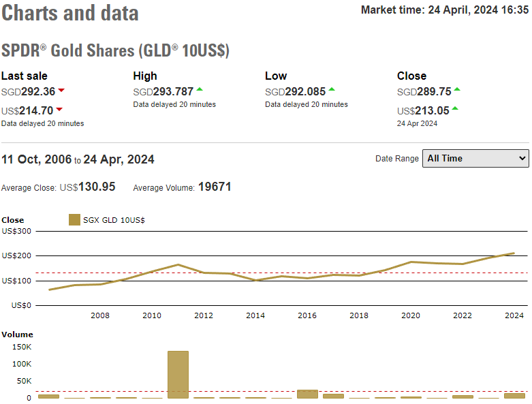Click the 2010 x-axis label
Image resolution: width=532 pixels, height=404 pixels.
point(152,315)
